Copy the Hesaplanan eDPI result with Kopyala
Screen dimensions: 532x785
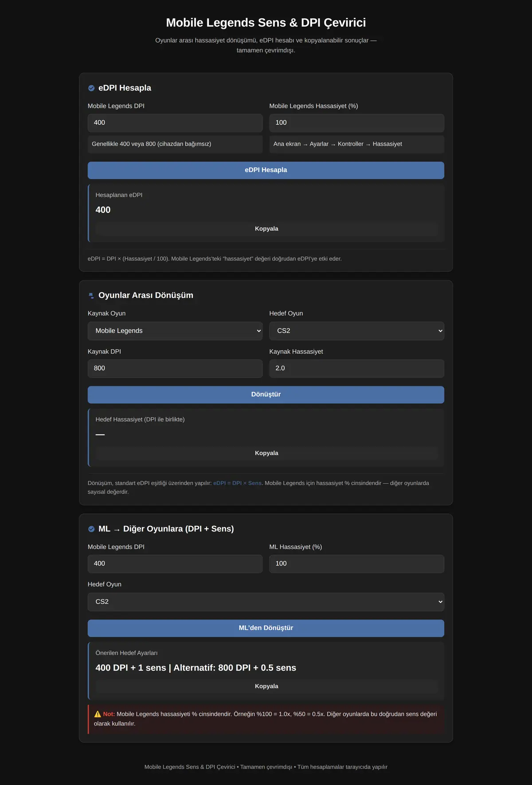(x=266, y=229)
